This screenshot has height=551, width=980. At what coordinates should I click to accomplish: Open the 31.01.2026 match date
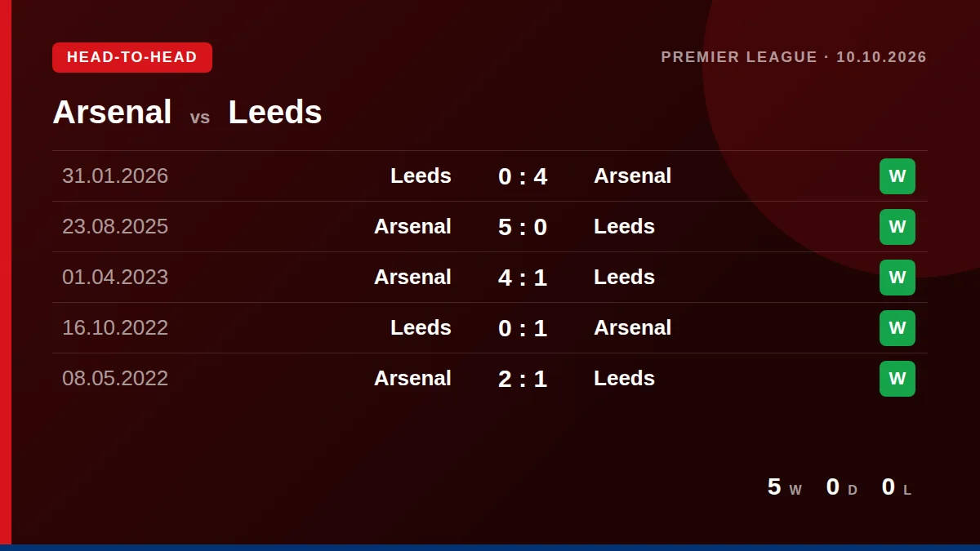tap(115, 176)
